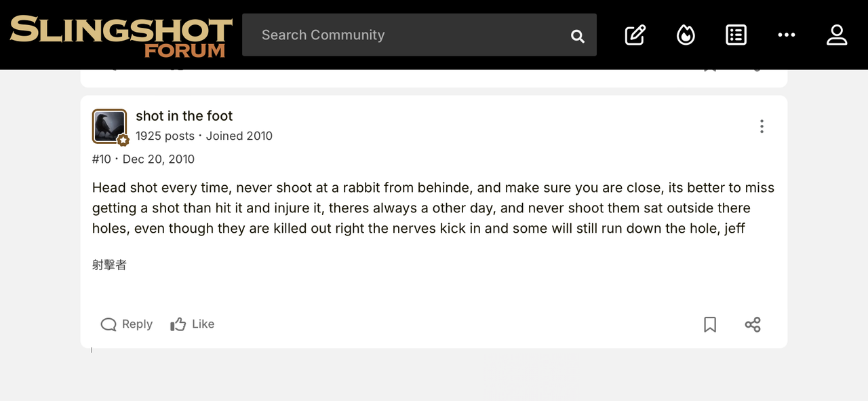
Task: Open the feed list icon in header
Action: [x=736, y=35]
